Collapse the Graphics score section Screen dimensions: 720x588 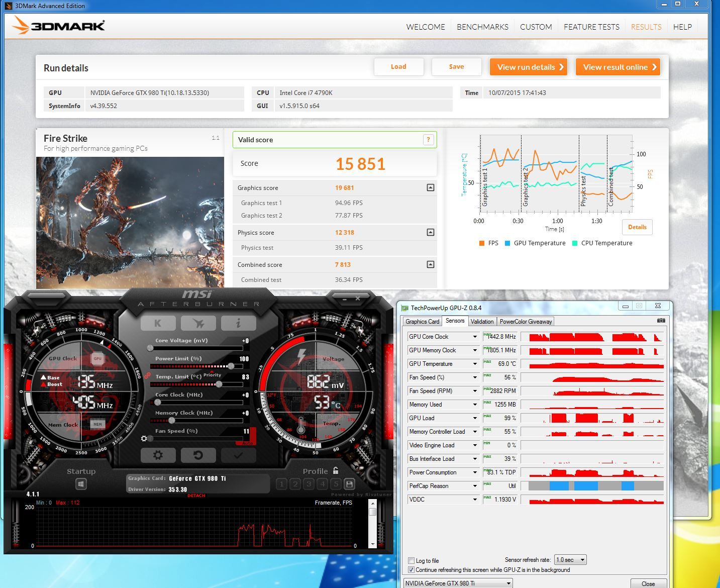click(431, 187)
